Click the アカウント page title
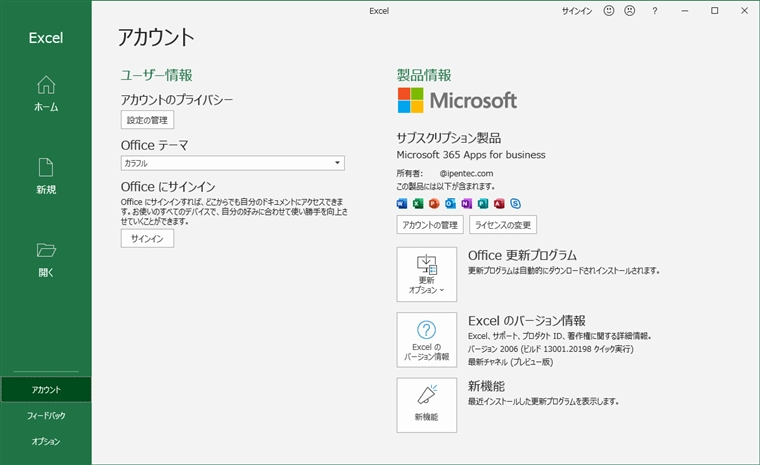 pyautogui.click(x=156, y=37)
